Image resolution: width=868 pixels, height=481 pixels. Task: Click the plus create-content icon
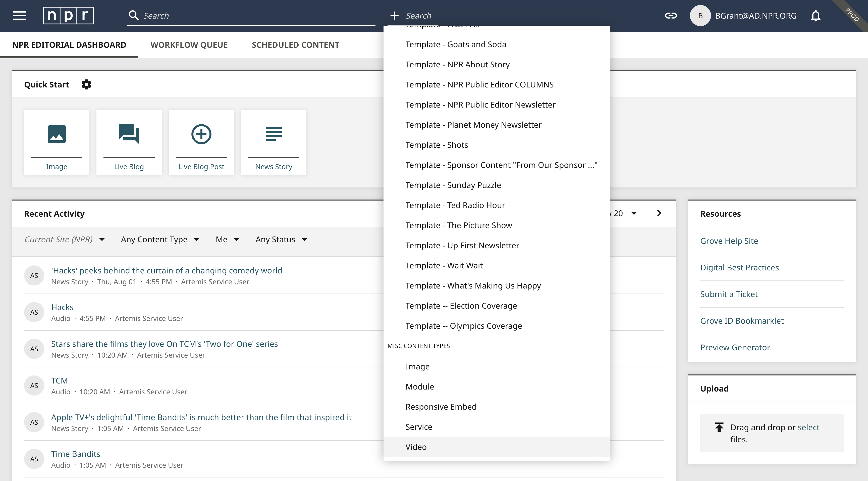pyautogui.click(x=394, y=16)
